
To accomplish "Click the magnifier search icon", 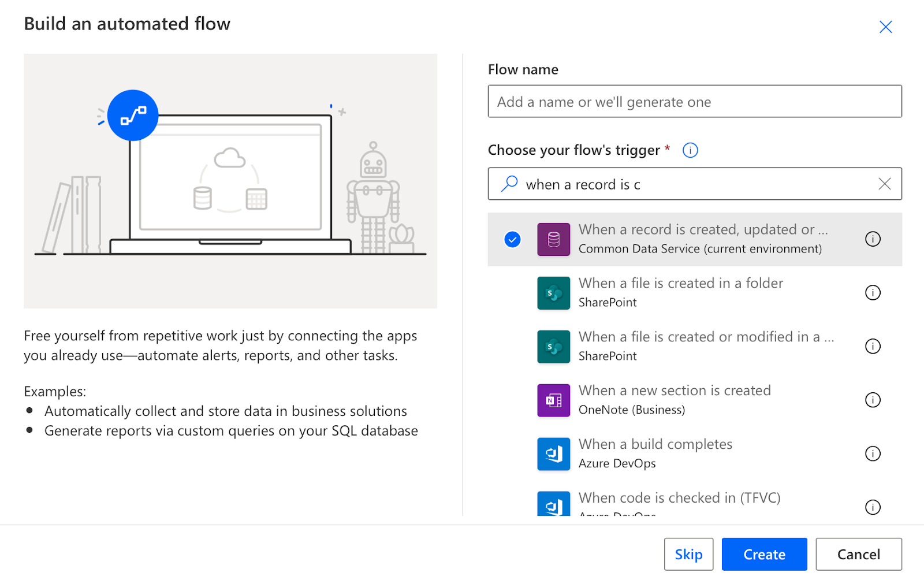I will 509,184.
